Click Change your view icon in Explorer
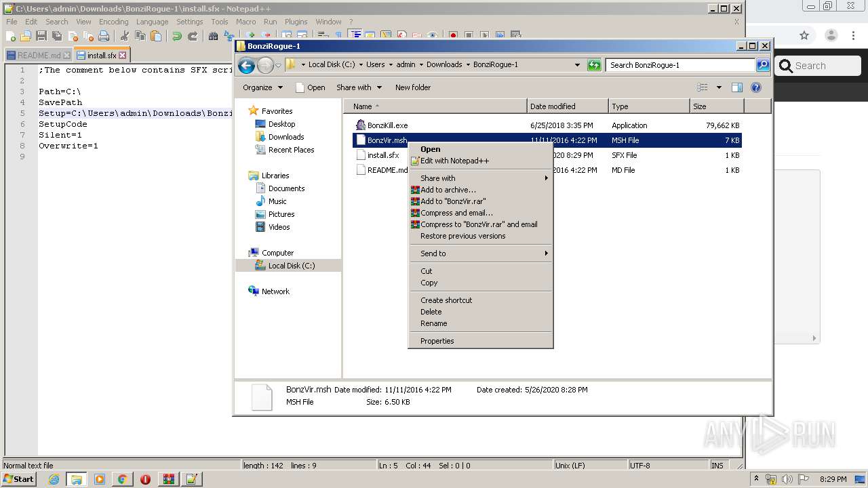Viewport: 868px width, 488px height. [703, 87]
